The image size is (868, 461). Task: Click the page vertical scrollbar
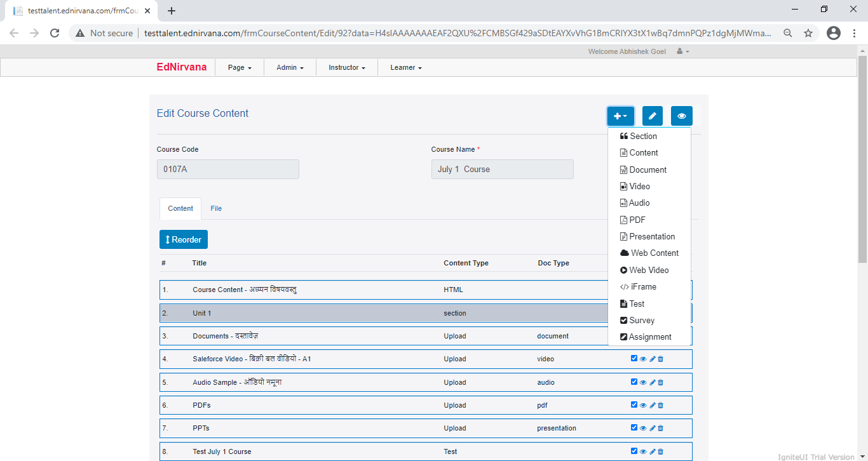coord(862,159)
